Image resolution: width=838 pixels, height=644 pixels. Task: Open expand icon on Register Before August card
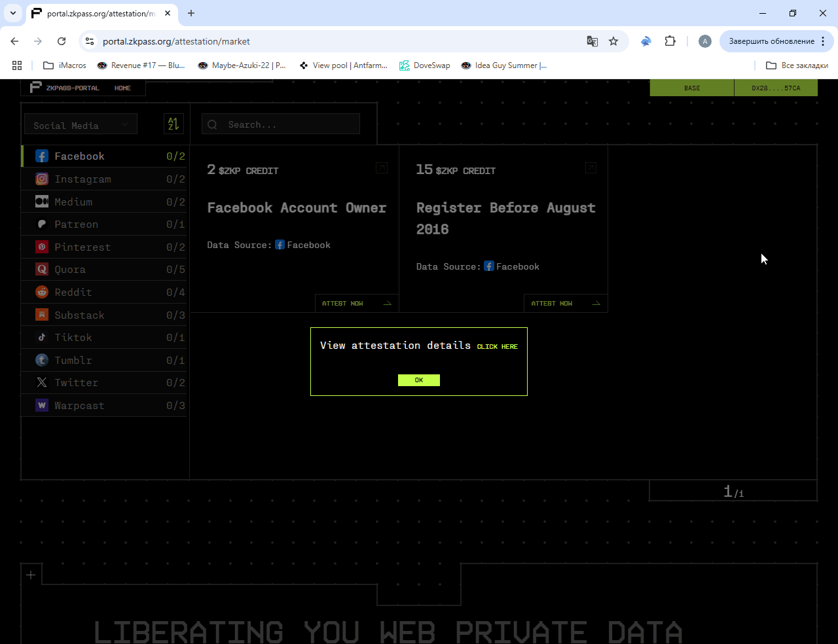coord(591,168)
